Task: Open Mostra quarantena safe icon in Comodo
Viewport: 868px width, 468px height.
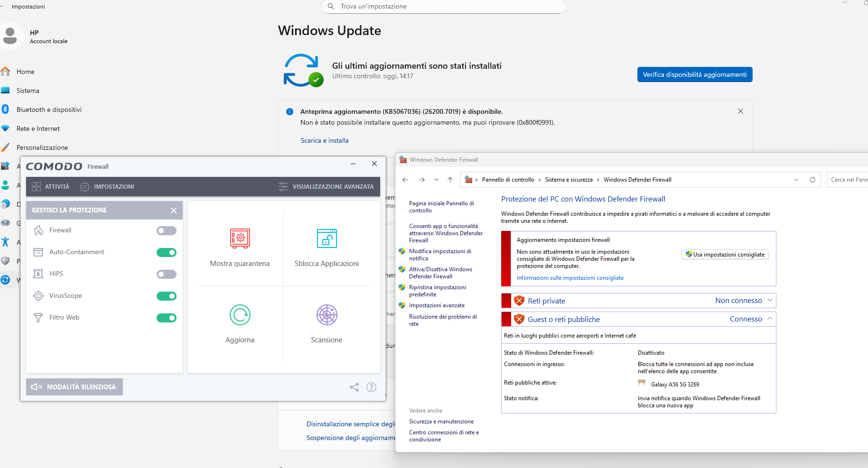Action: tap(240, 238)
